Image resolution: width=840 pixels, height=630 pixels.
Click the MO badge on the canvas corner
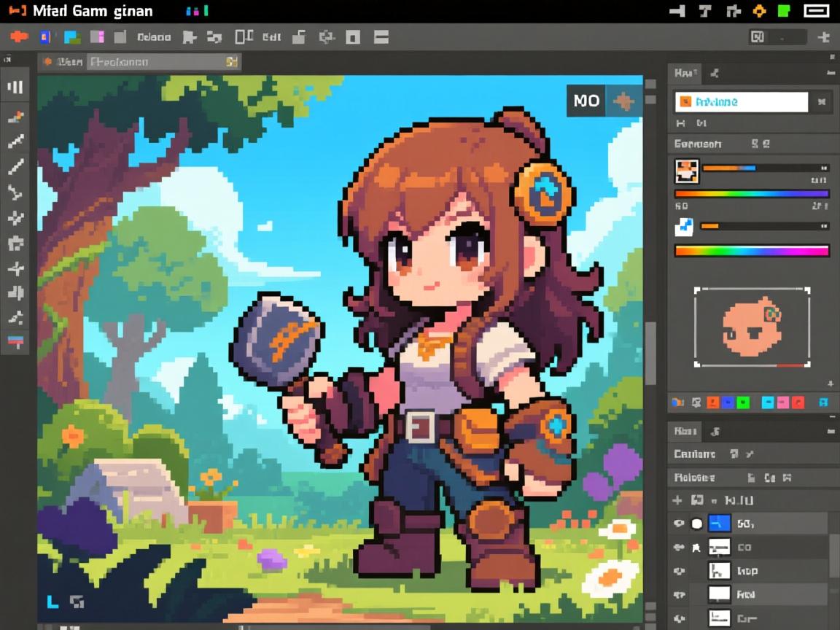(586, 101)
